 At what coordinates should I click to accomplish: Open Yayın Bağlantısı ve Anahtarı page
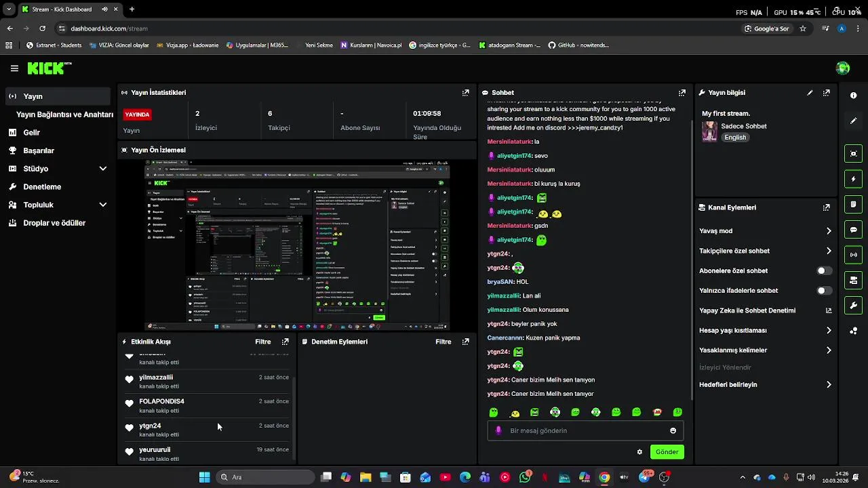[x=64, y=115]
